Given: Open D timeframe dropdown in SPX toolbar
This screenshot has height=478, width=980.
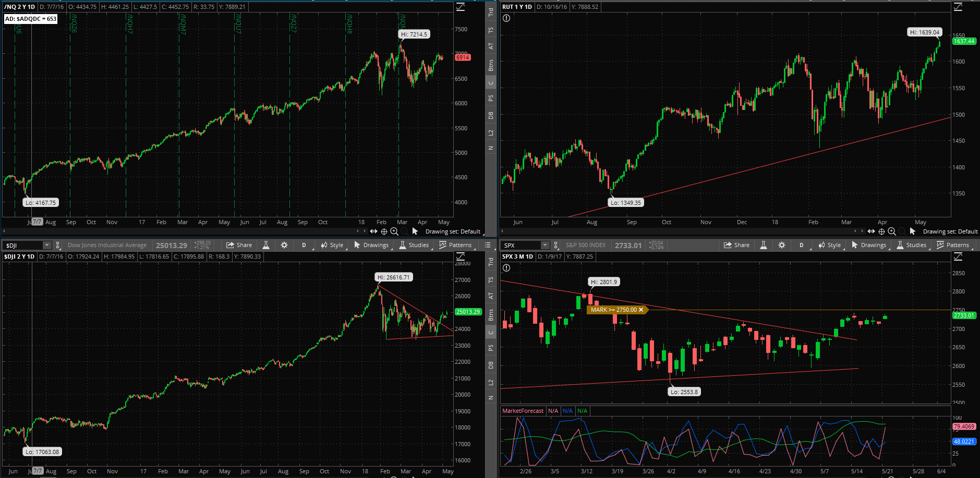Looking at the screenshot, I should [802, 245].
